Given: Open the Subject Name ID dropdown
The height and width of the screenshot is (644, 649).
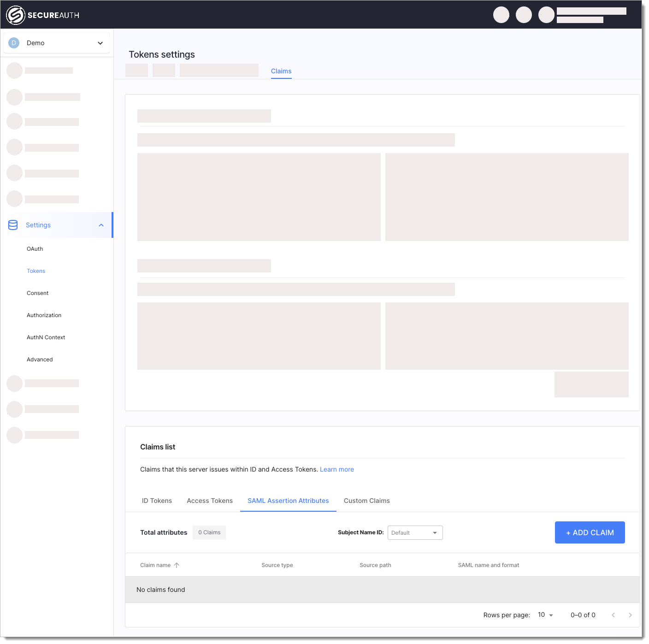Looking at the screenshot, I should point(415,532).
